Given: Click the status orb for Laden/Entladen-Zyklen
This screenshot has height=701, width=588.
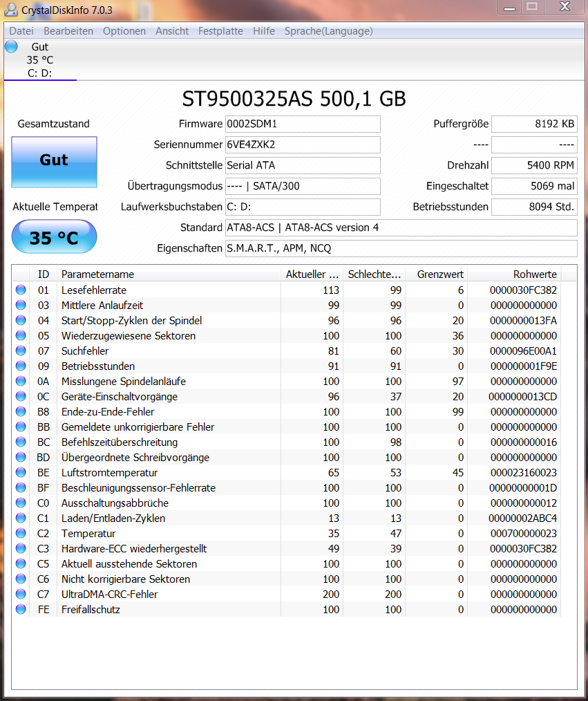Looking at the screenshot, I should pos(21,518).
